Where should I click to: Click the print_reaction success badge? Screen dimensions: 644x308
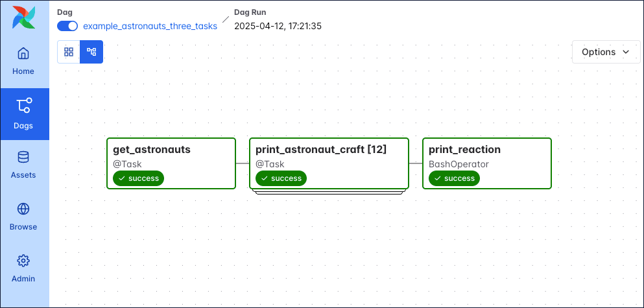pyautogui.click(x=454, y=178)
